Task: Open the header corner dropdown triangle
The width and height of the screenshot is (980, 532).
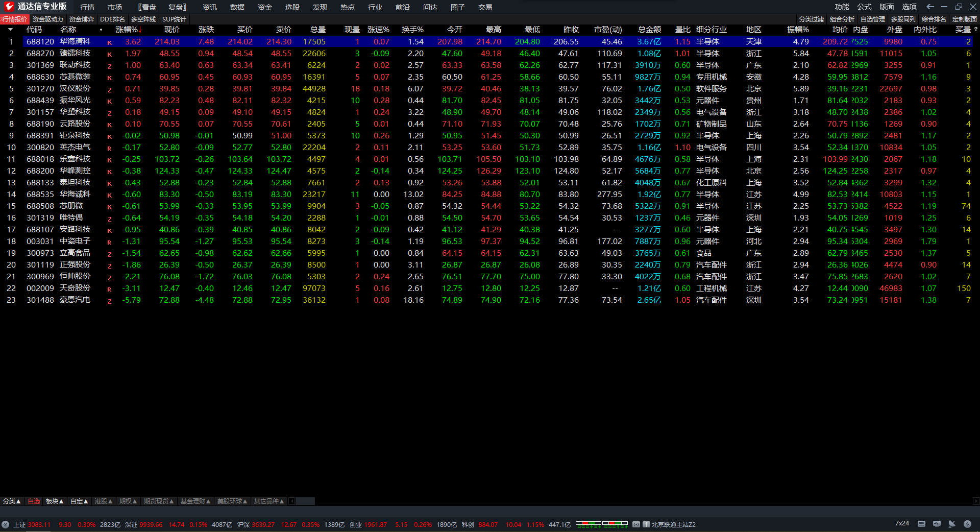Action: pos(10,30)
